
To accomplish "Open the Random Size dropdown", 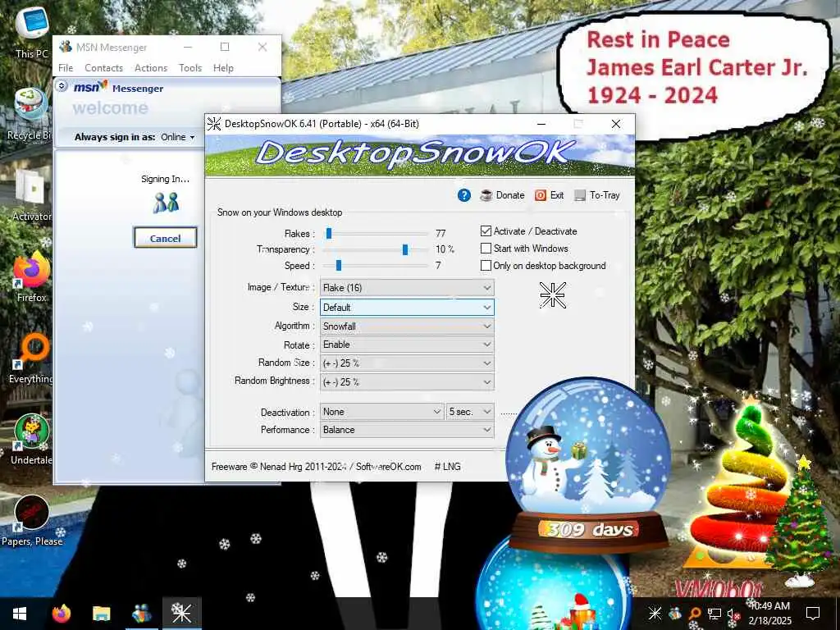I will pos(407,363).
